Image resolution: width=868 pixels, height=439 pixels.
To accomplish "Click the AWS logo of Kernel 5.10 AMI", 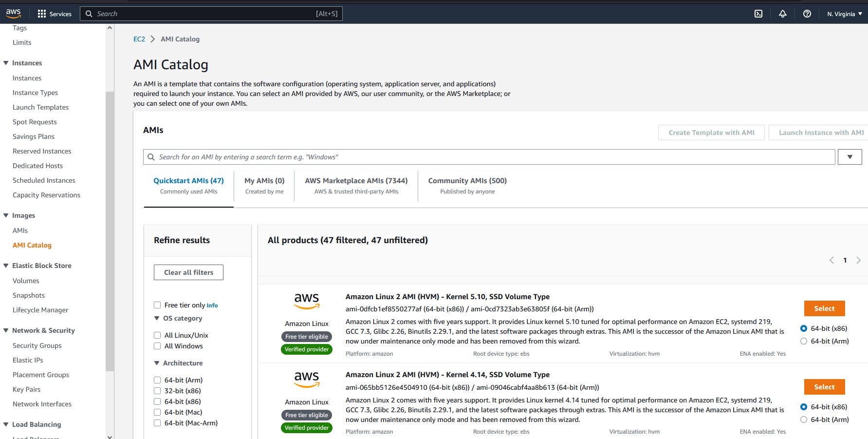I will tap(307, 301).
